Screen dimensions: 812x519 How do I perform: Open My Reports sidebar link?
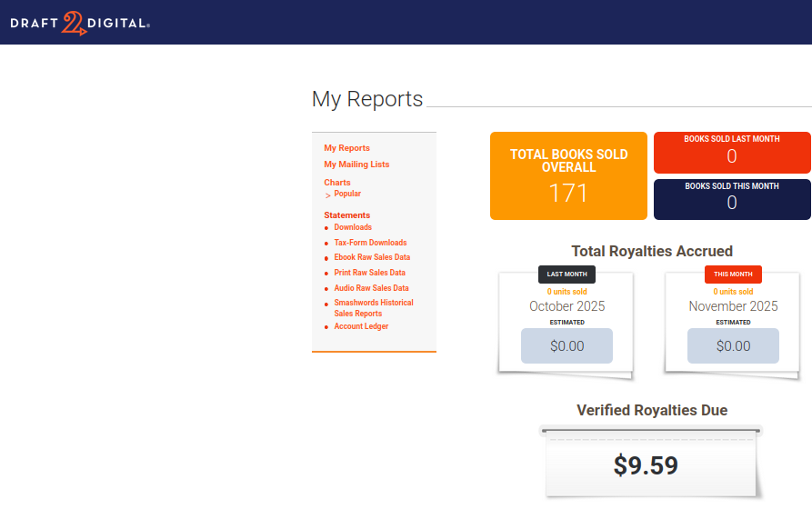(346, 148)
